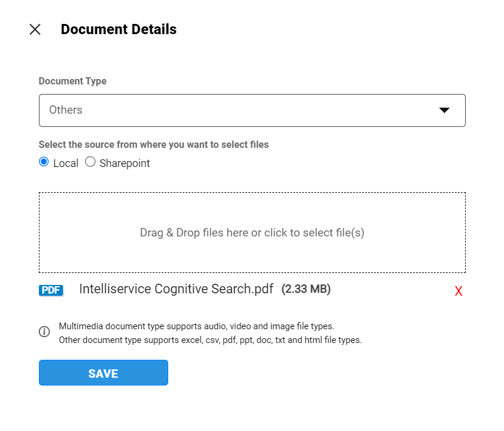Click the source selection prompt text
Viewport: 504px width, 431px height.
pos(154,144)
